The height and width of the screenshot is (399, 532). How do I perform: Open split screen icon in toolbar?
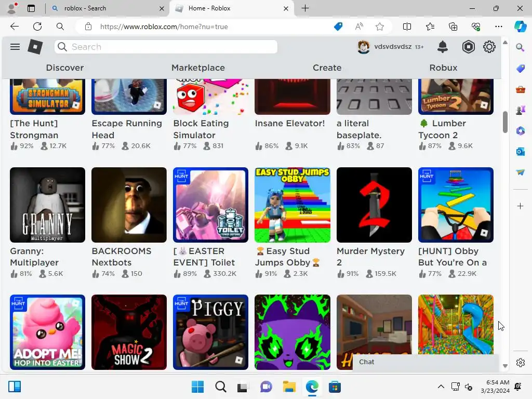[x=407, y=26]
